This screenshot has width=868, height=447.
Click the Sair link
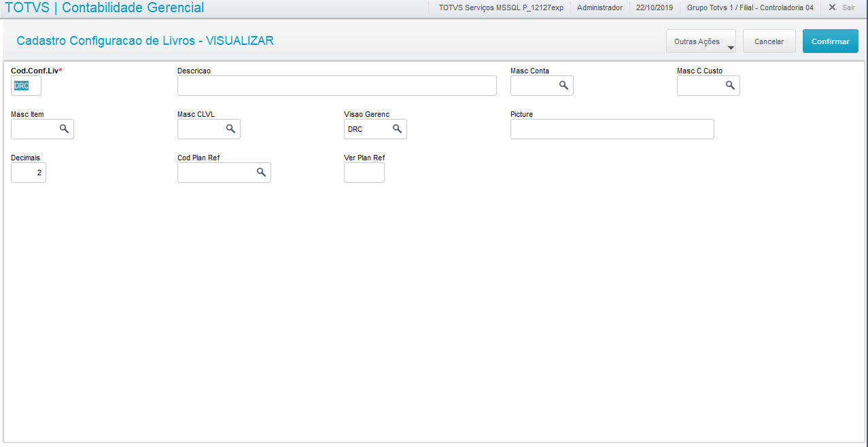(x=848, y=7)
